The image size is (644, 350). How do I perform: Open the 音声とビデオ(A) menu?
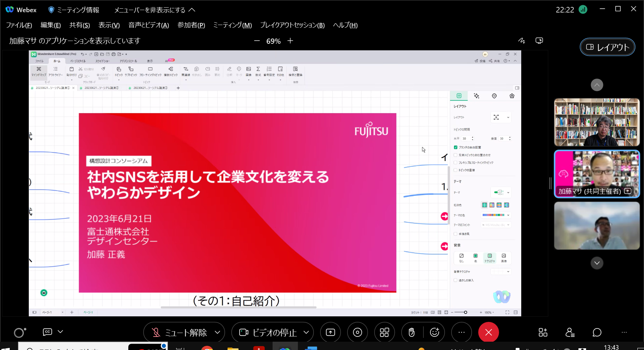pyautogui.click(x=148, y=25)
